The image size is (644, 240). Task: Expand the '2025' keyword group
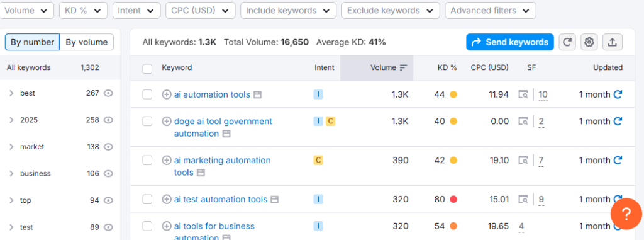[11, 120]
